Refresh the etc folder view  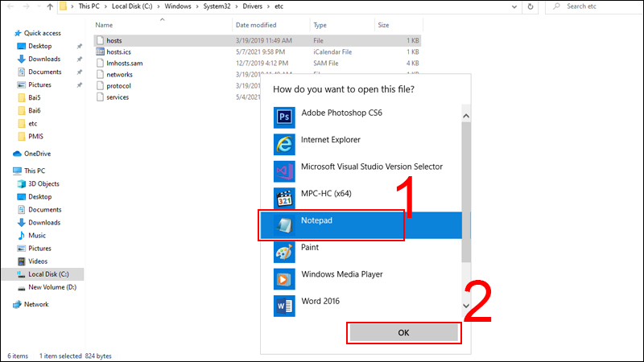(530, 6)
